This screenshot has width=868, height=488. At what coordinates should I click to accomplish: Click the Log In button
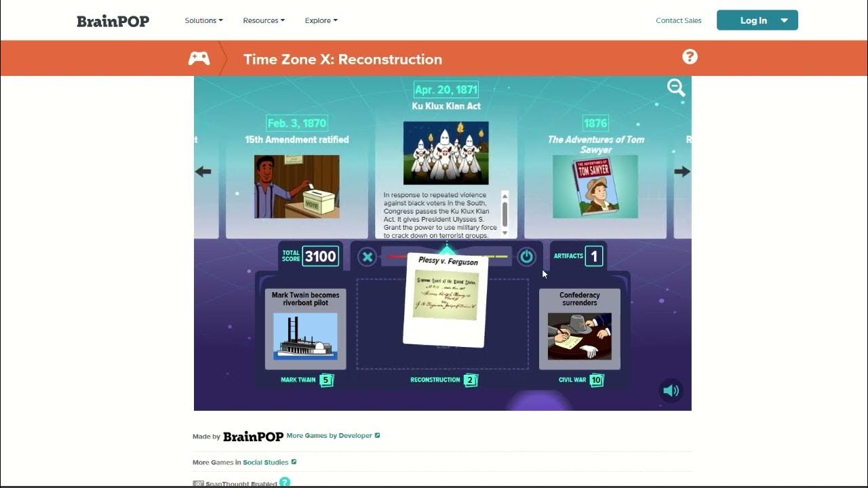[x=757, y=20]
